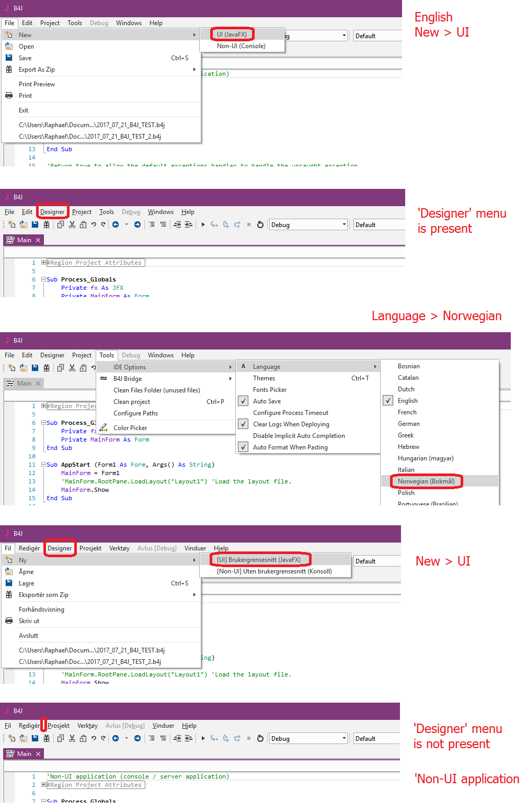Click Uncomment block icon in second window toolbar
This screenshot has width=527, height=812.
(x=163, y=224)
